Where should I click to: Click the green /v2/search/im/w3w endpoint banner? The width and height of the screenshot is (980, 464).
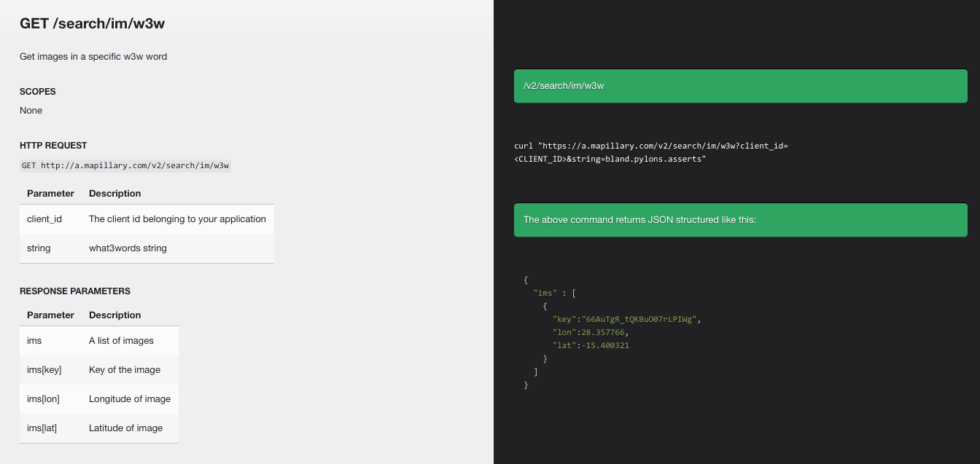point(740,86)
